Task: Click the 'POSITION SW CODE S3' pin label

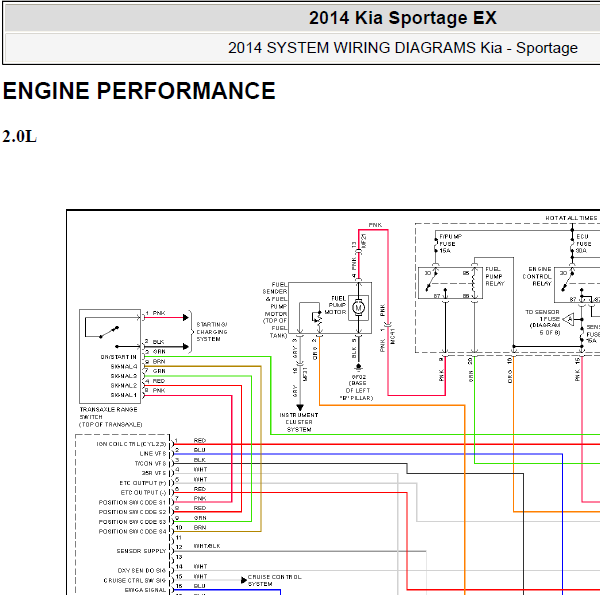Action: click(x=132, y=522)
